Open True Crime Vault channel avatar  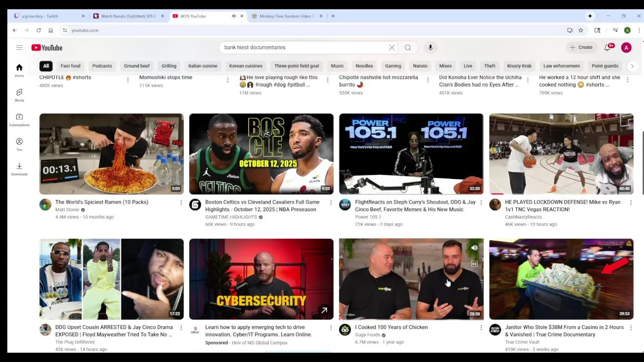pos(495,330)
